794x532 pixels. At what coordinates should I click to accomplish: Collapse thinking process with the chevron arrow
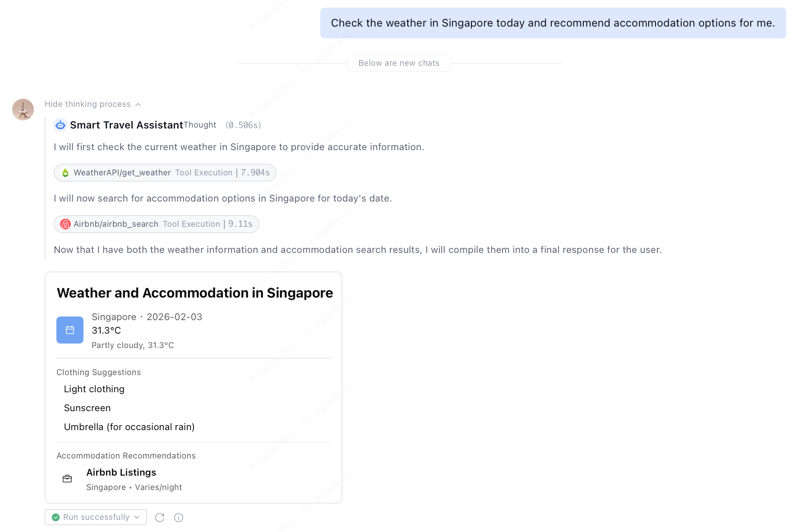(x=138, y=105)
